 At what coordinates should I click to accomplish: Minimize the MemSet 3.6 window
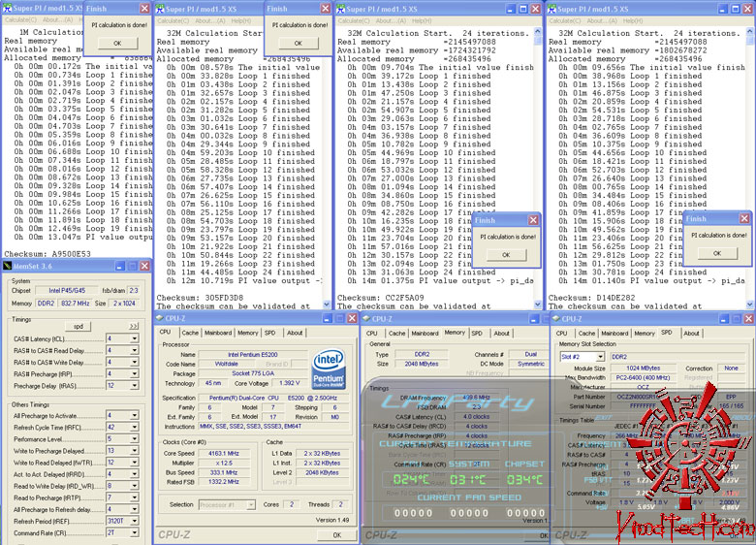click(120, 266)
